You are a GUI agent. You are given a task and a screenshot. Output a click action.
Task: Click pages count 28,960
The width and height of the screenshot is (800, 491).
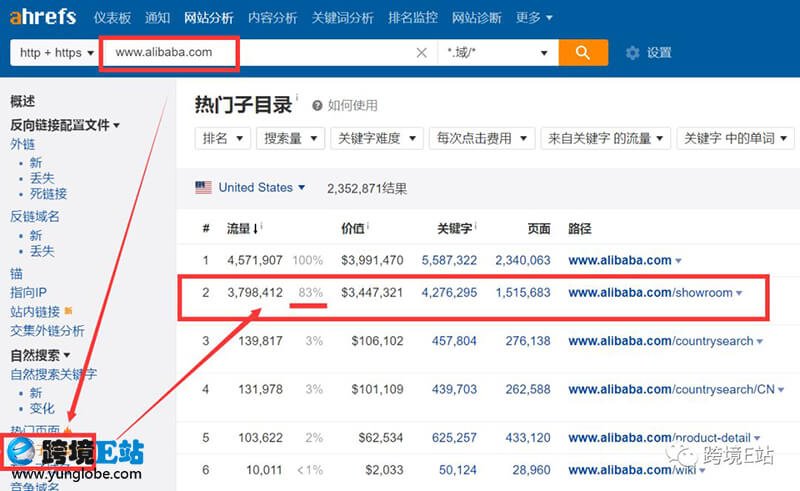point(532,470)
